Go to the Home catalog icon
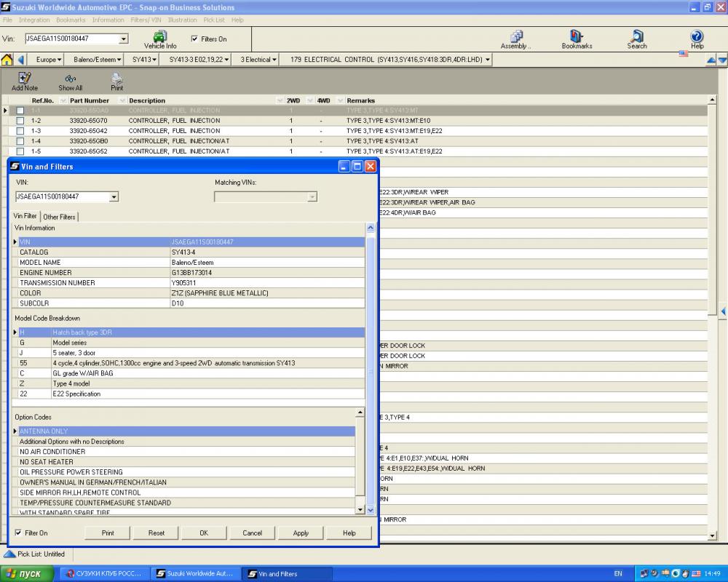The image size is (728, 582). click(x=7, y=60)
